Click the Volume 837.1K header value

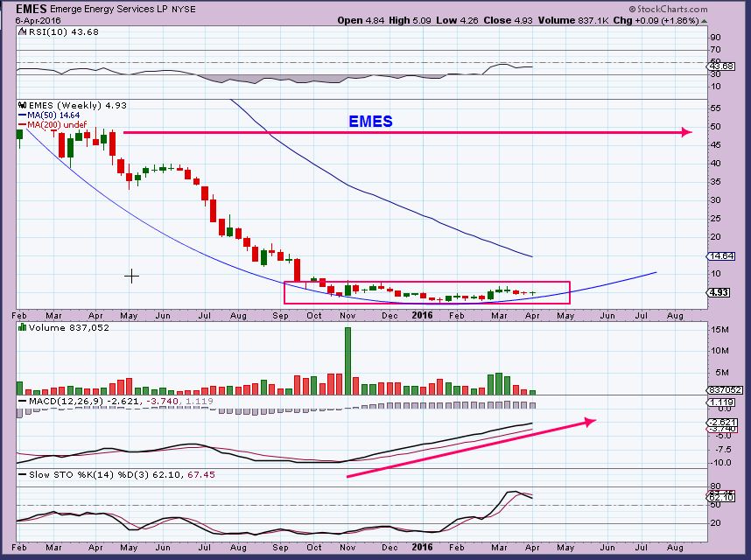(573, 20)
